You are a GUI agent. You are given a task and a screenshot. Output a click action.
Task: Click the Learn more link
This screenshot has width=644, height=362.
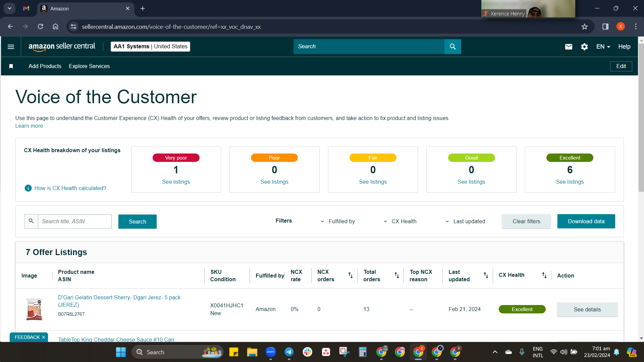point(29,126)
